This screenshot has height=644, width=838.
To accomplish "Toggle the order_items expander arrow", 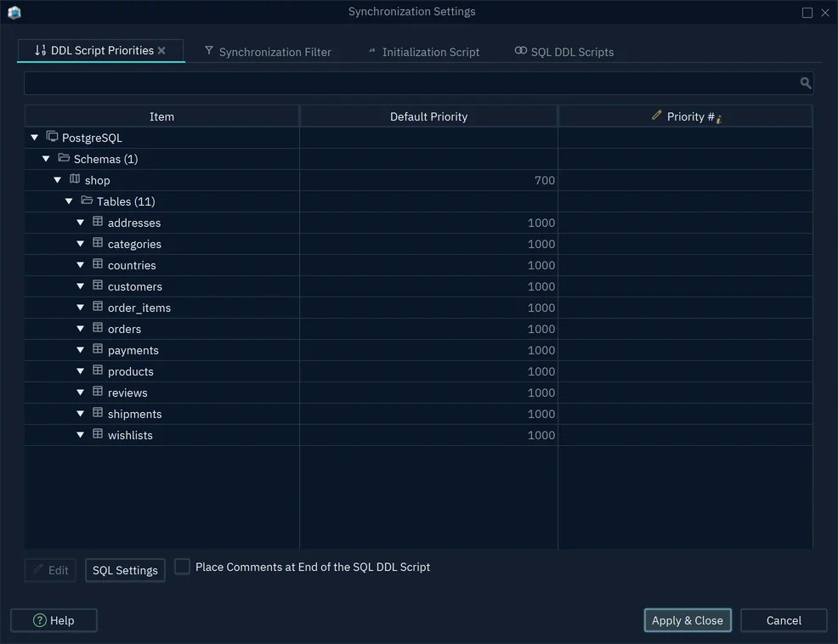I will pyautogui.click(x=80, y=308).
